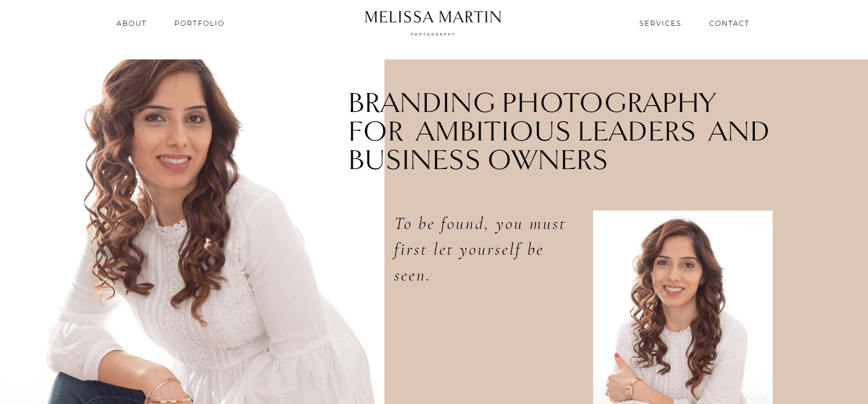The width and height of the screenshot is (868, 404).
Task: Click the word 'seen.' in the quote
Action: pyautogui.click(x=412, y=276)
